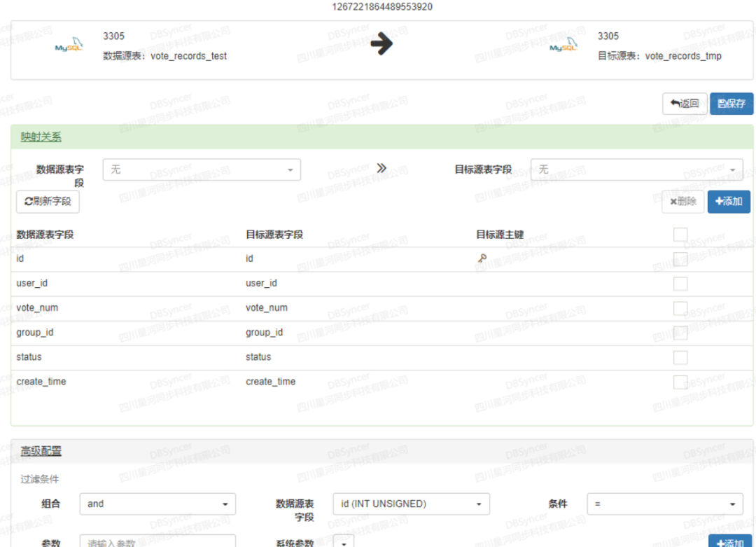
Task: Open the 映射关系 section header link
Action: click(x=41, y=137)
